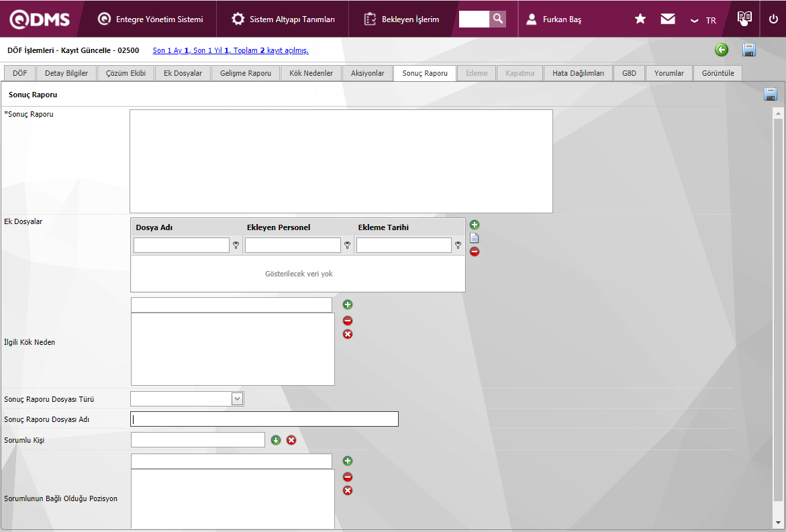786x532 pixels.
Task: Filter the Ekleme Tarihi column
Action: [x=458, y=246]
